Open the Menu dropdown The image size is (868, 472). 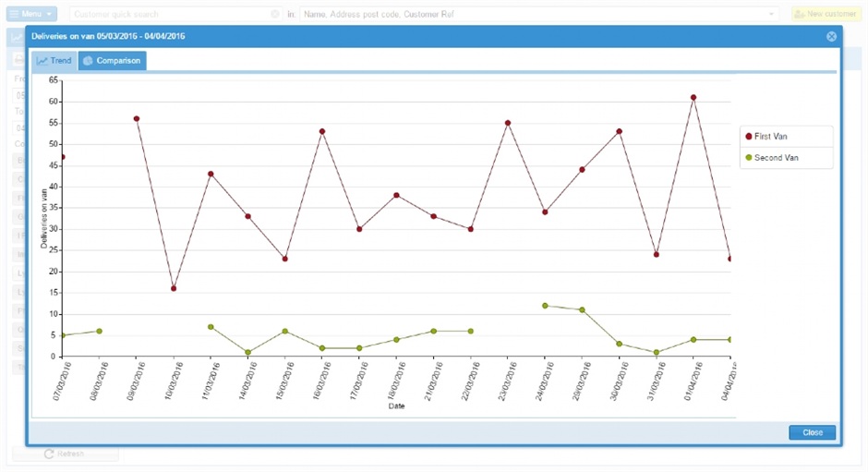point(32,15)
